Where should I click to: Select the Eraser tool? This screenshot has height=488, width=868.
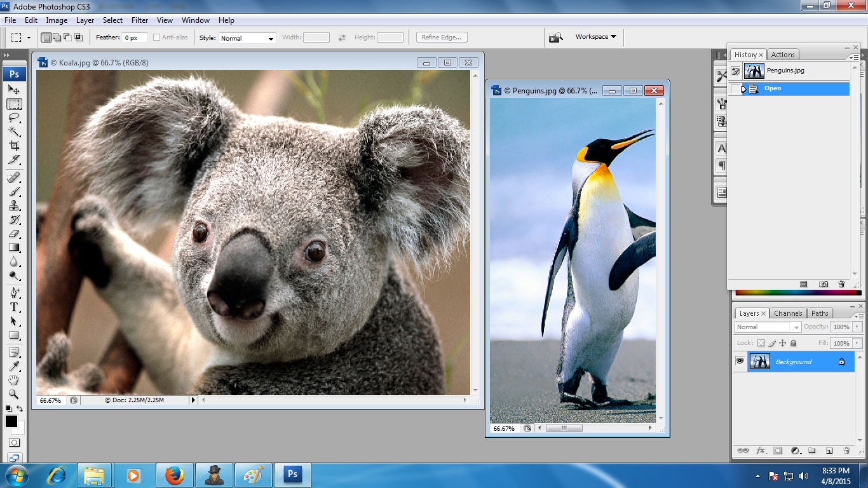pos(14,233)
